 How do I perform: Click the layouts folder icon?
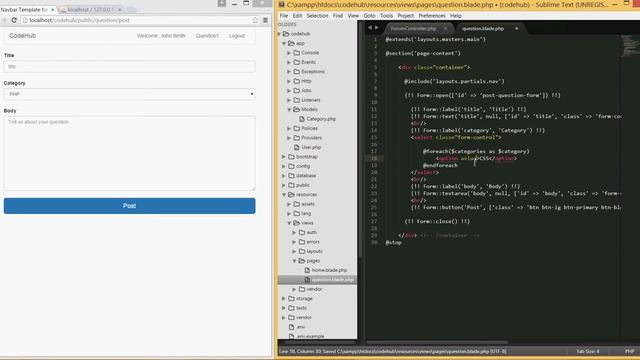click(x=302, y=251)
